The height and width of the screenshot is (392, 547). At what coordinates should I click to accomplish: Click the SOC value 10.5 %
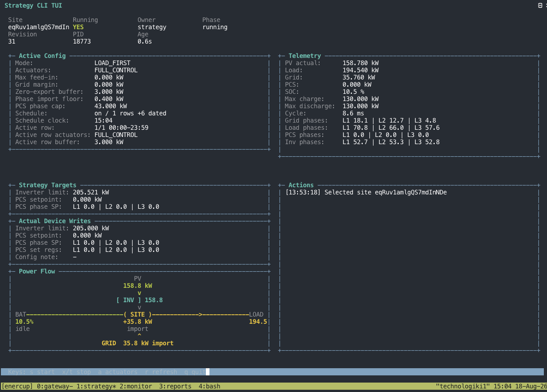click(353, 92)
